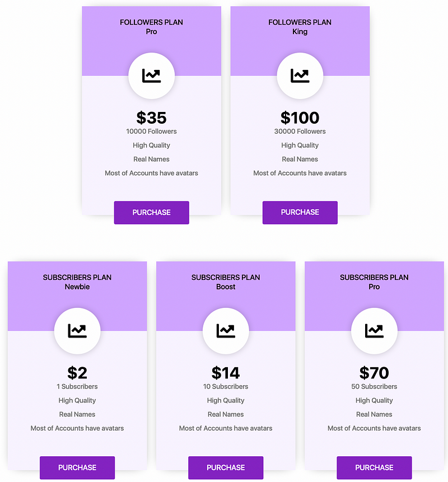Purchase the $35 Followers Pro plan

click(x=152, y=212)
